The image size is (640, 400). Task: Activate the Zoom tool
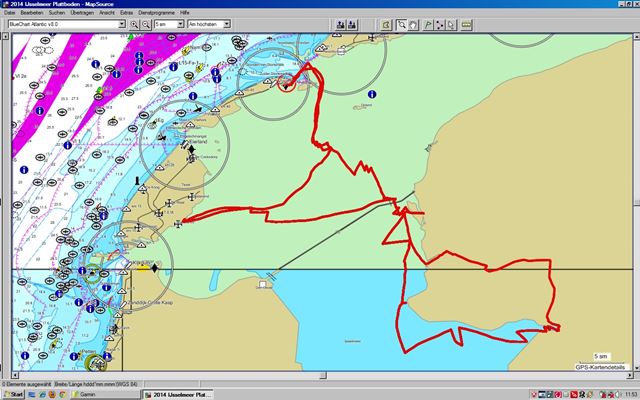coord(401,25)
